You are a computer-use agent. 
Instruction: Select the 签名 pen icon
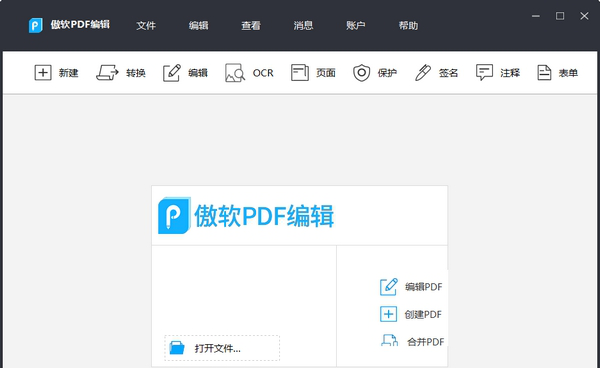coord(423,73)
